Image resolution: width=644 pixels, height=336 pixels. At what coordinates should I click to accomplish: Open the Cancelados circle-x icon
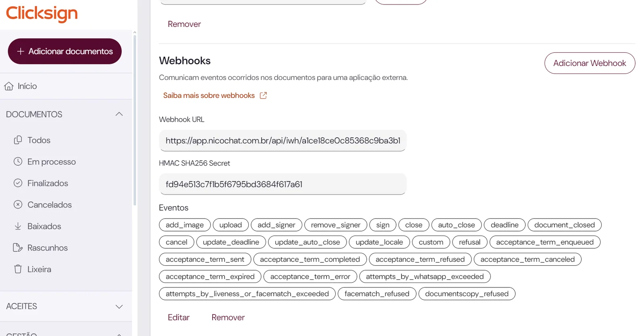tap(18, 205)
